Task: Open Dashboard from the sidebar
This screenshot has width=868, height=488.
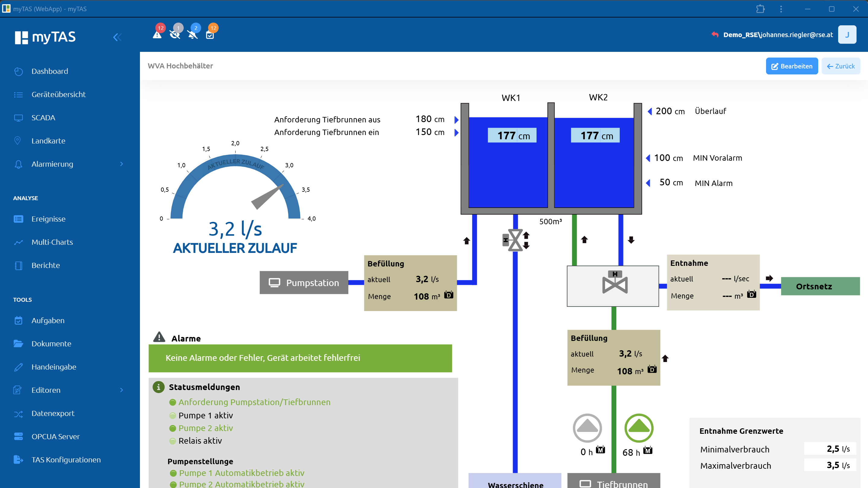Action: 49,71
